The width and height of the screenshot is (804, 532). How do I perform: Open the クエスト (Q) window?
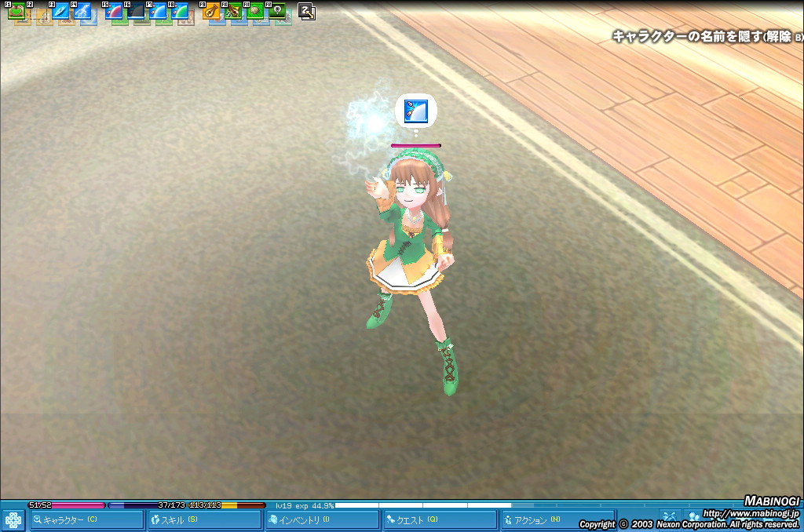(x=441, y=519)
